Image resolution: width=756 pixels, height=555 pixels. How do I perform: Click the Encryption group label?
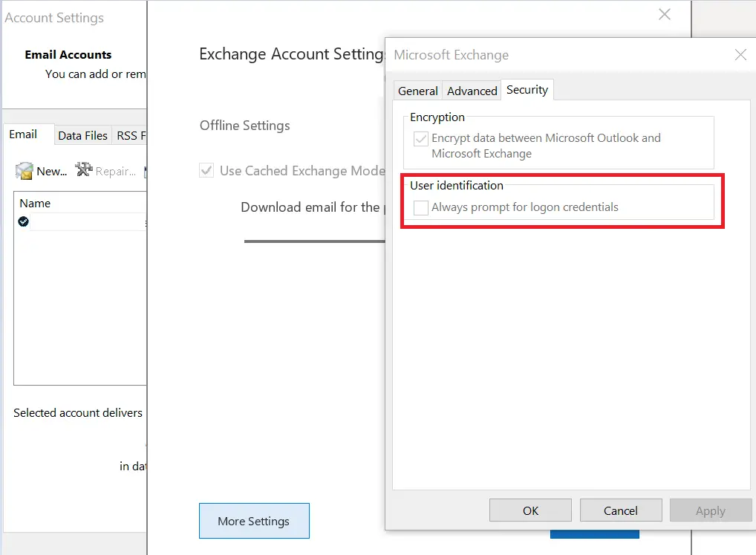pyautogui.click(x=437, y=117)
